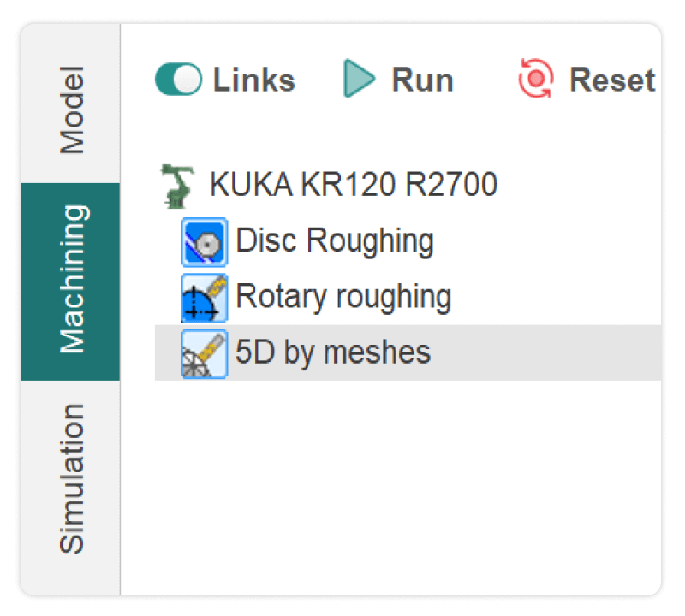The width and height of the screenshot is (685, 616).
Task: Pick the 5D by meshes operation name
Action: coord(332,352)
